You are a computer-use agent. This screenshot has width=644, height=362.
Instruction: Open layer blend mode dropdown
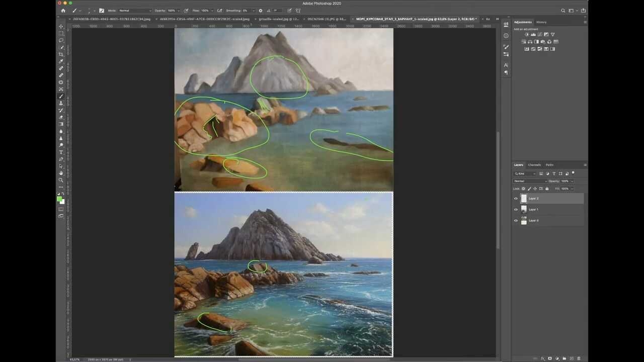[530, 181]
